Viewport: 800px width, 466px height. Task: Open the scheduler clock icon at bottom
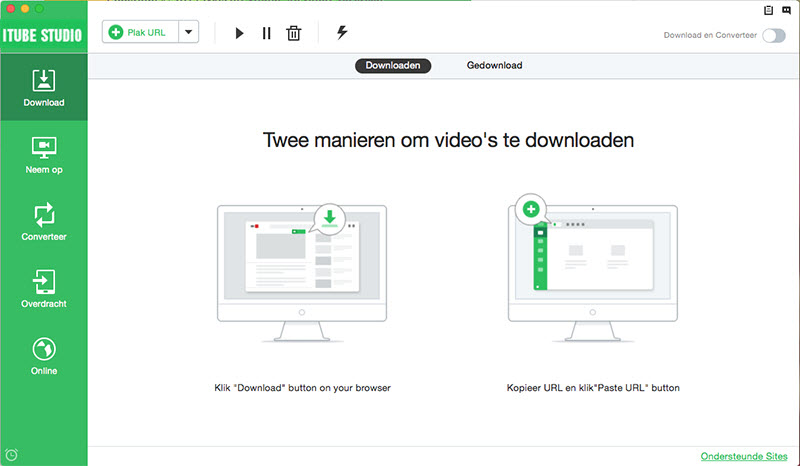click(11, 455)
